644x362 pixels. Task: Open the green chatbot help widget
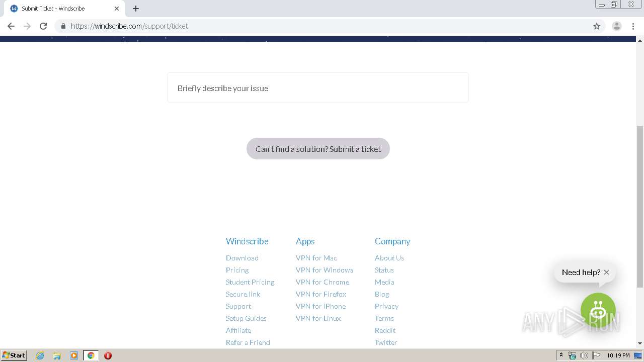[598, 311]
